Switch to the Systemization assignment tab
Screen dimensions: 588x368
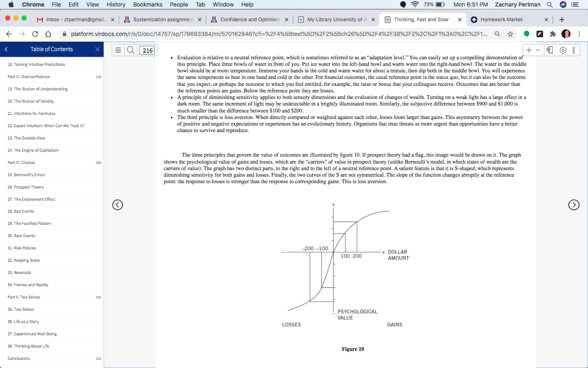(x=163, y=20)
